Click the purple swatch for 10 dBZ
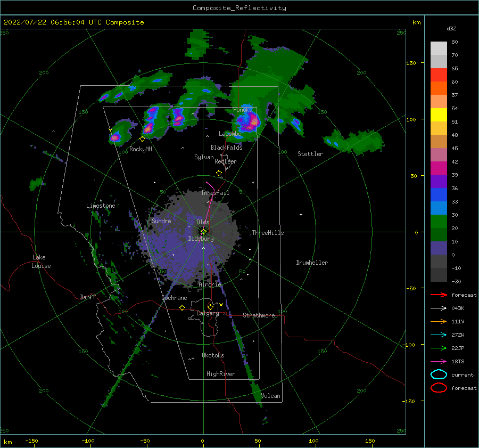This screenshot has height=448, width=479. (x=439, y=248)
